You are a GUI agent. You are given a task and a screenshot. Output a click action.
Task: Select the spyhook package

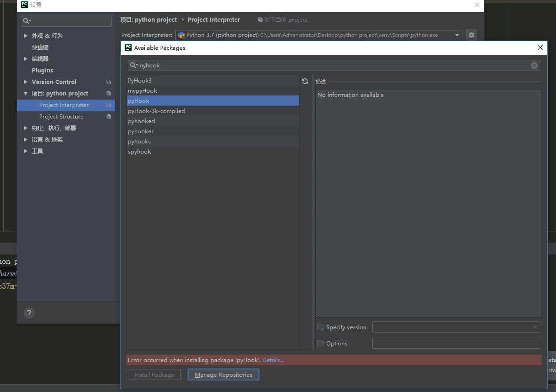tap(213, 152)
